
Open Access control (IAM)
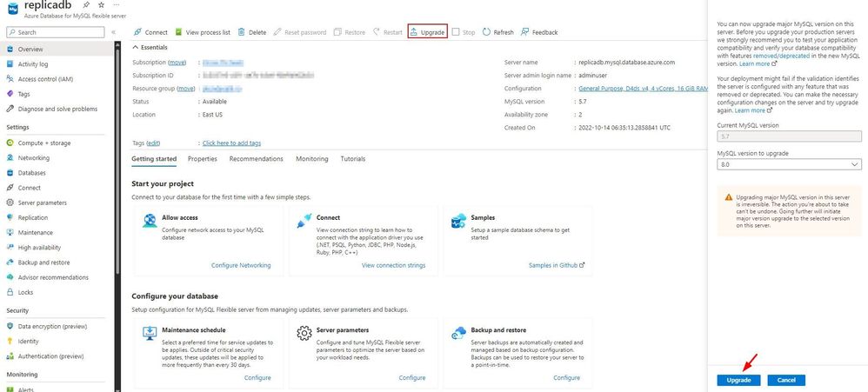(x=45, y=79)
